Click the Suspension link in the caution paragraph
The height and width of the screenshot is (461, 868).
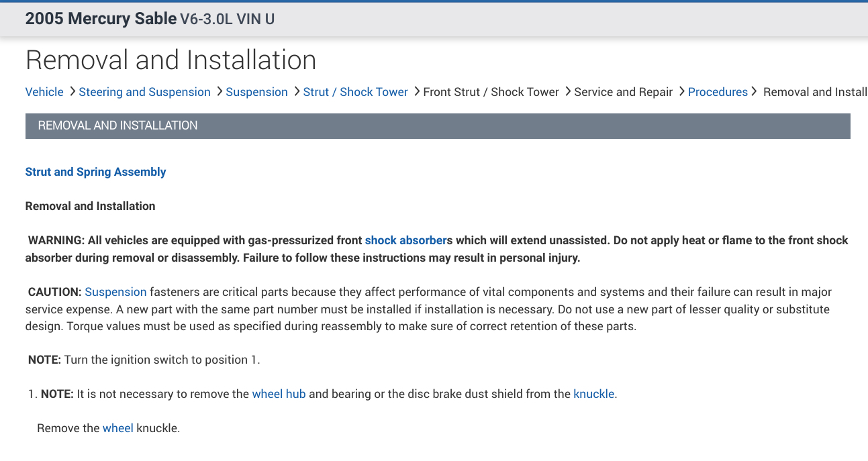(x=115, y=292)
